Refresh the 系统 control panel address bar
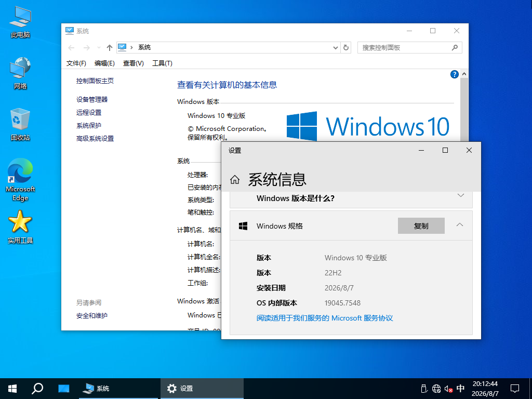532x399 pixels. 345,47
